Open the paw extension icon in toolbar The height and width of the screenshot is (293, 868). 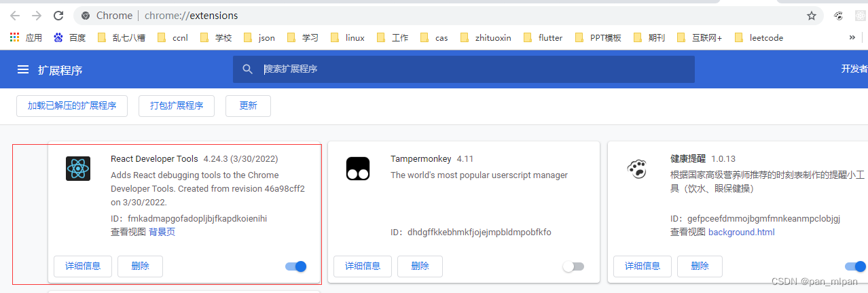(839, 15)
